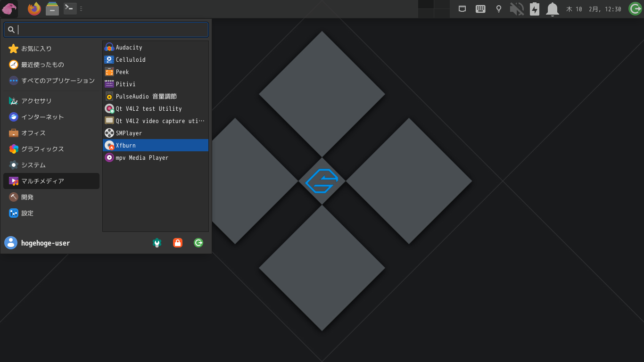Image resolution: width=644 pixels, height=362 pixels.
Task: Click the light bulb tray icon
Action: tap(498, 8)
